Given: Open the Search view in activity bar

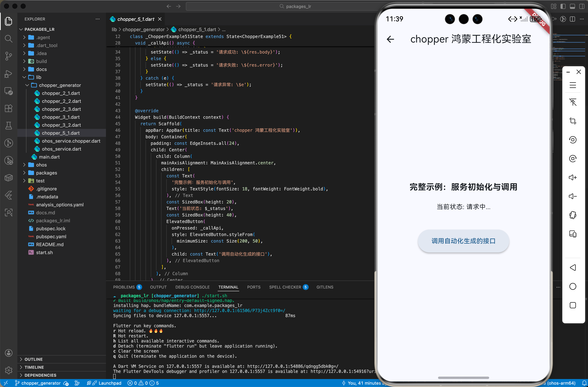Looking at the screenshot, I should (x=8, y=39).
